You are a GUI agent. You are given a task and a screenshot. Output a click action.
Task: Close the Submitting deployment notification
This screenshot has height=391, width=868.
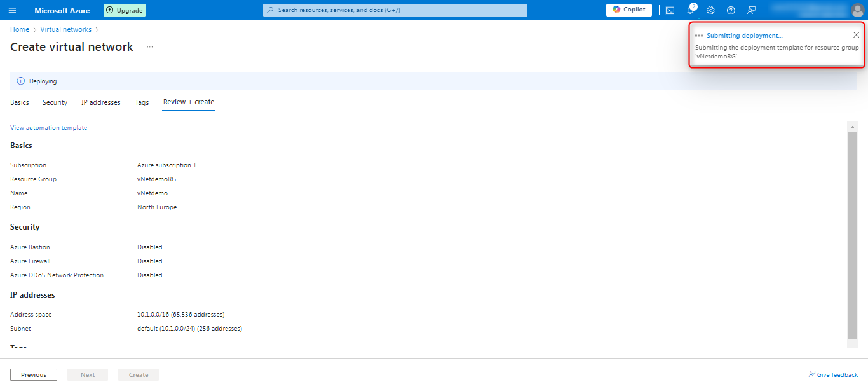tap(856, 35)
